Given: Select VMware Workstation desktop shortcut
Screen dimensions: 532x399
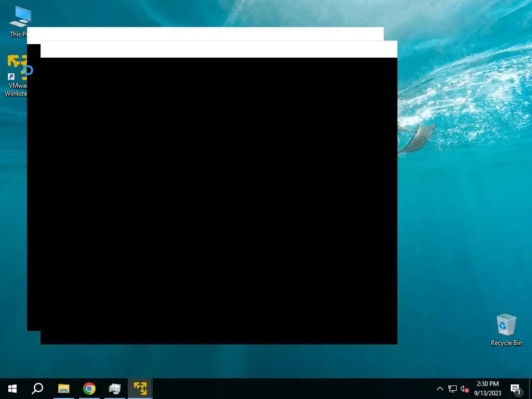Looking at the screenshot, I should (x=16, y=76).
